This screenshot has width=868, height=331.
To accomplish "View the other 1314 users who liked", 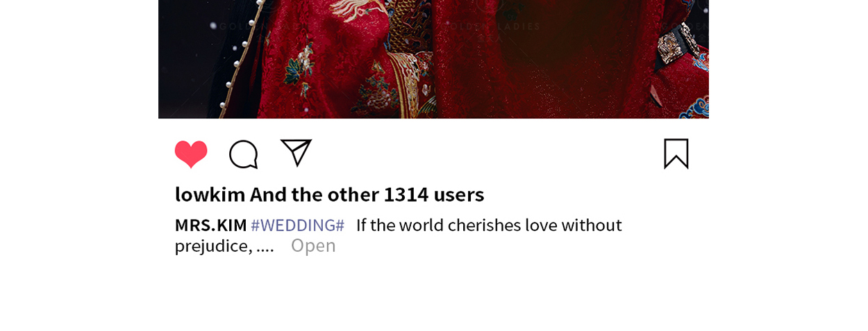I will 367,194.
